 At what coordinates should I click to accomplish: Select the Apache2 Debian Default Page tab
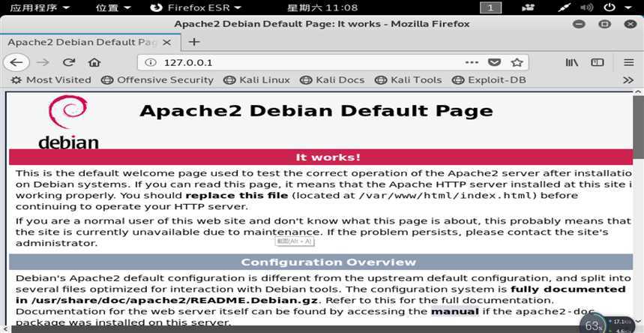click(91, 42)
